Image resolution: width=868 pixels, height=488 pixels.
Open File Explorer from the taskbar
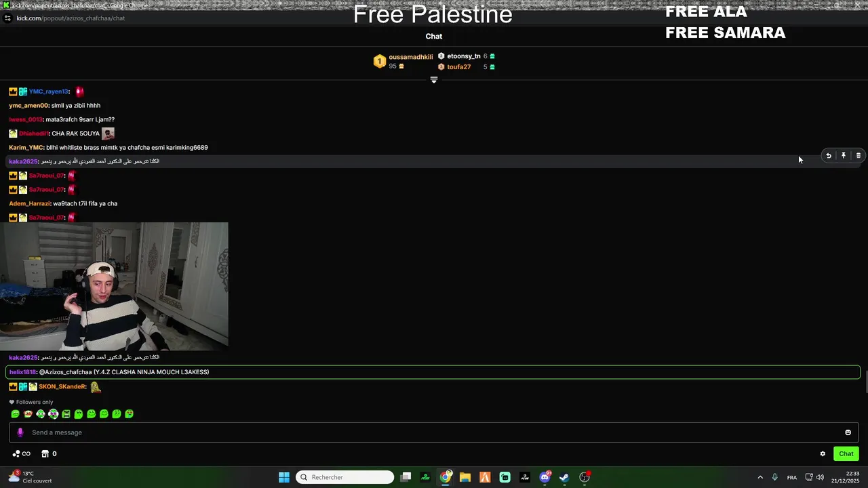[x=465, y=477]
